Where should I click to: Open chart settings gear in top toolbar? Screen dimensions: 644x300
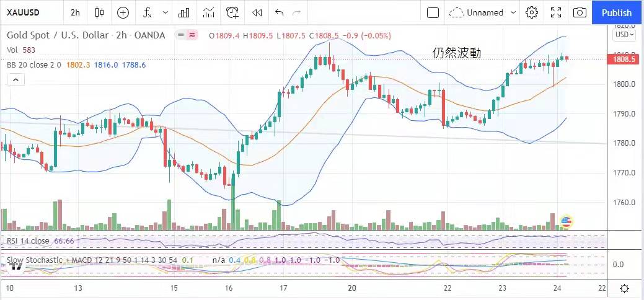pos(531,12)
